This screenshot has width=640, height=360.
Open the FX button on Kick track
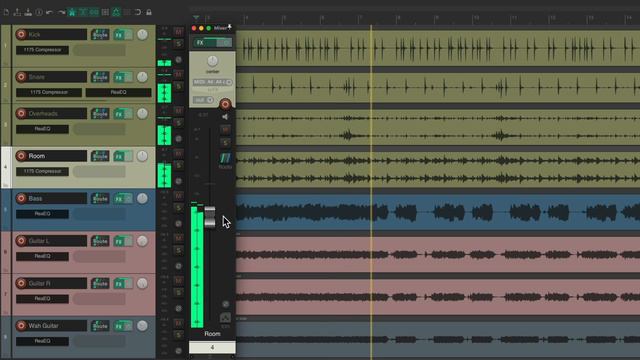click(x=119, y=35)
